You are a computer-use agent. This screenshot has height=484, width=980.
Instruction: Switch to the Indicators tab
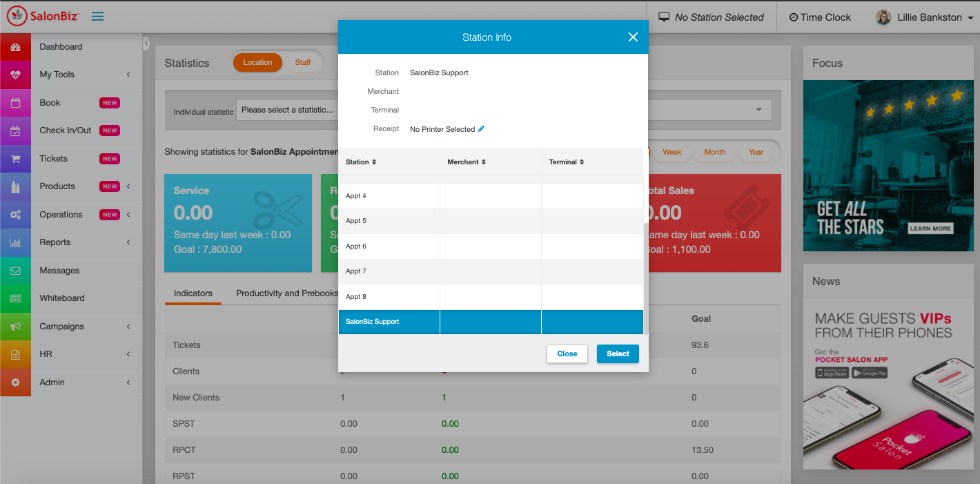click(x=193, y=293)
